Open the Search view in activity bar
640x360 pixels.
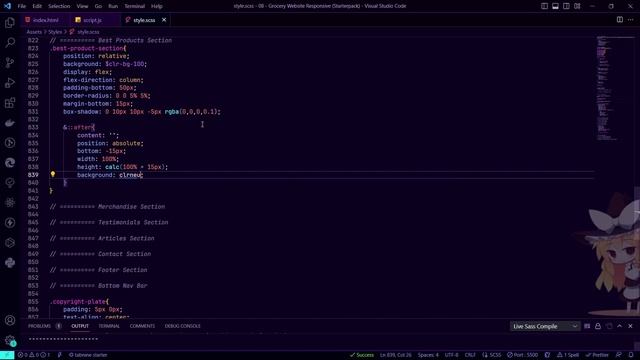pos(10,42)
